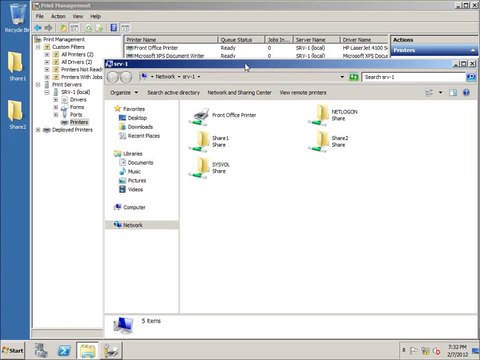Image resolution: width=480 pixels, height=360 pixels.
Task: Open the Help menu in Print Management
Action: click(x=95, y=16)
